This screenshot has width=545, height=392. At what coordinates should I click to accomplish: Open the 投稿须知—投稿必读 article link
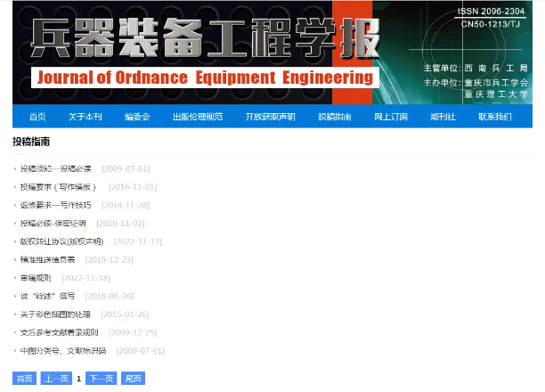55,168
